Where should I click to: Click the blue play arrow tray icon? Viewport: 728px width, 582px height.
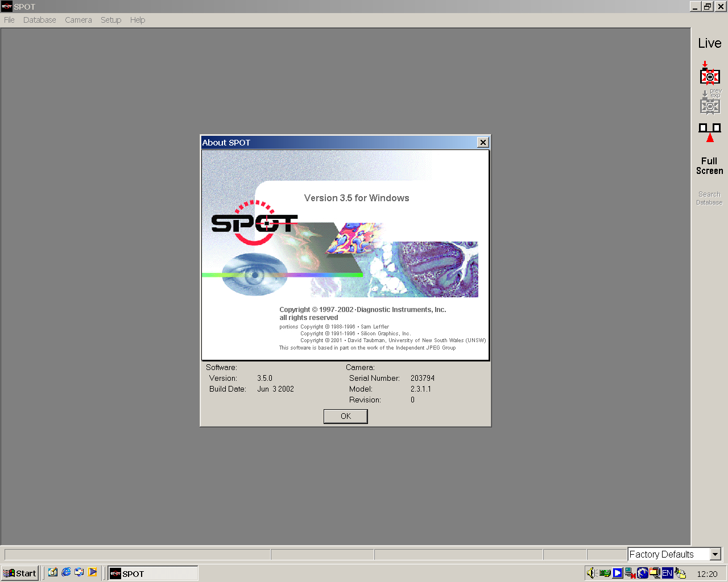618,573
